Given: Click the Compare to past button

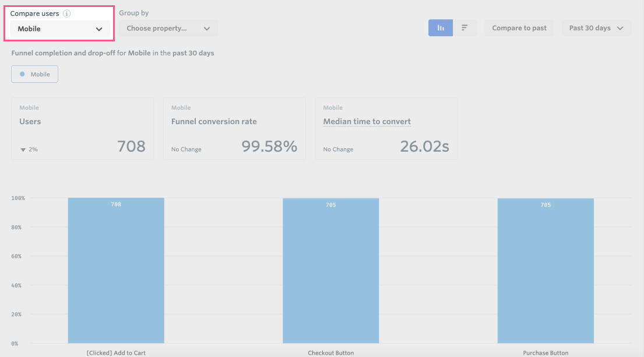Looking at the screenshot, I should [x=519, y=28].
